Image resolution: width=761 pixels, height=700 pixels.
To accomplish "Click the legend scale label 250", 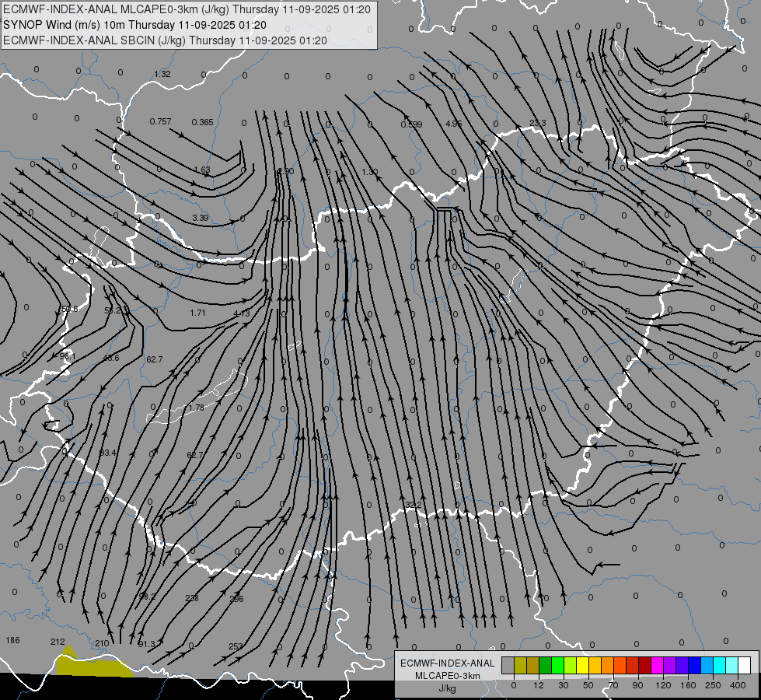I will click(713, 685).
